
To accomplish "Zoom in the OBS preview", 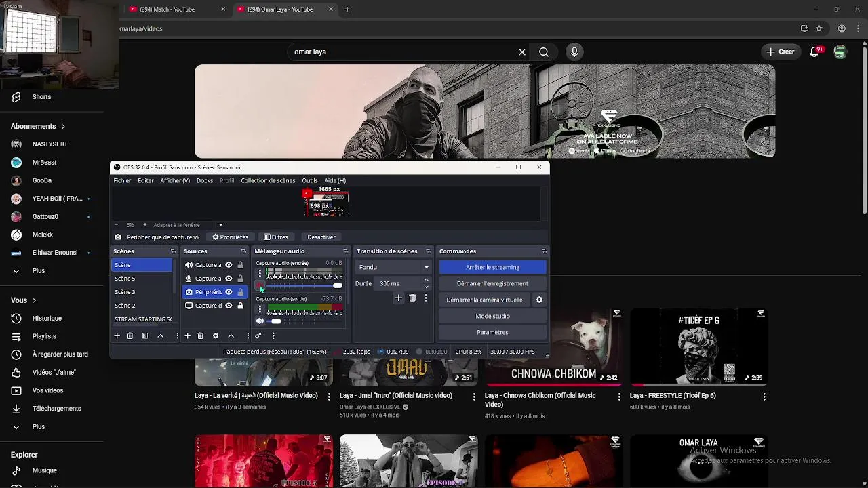I will (x=144, y=225).
